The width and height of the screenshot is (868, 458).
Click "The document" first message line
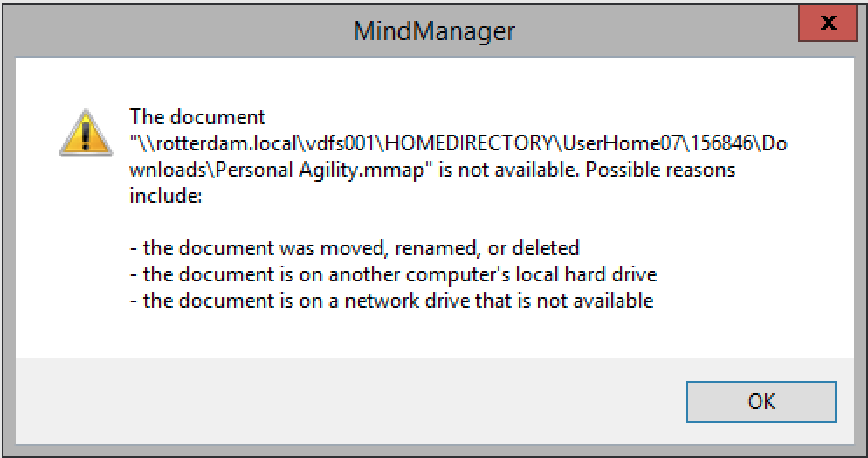coord(197,116)
